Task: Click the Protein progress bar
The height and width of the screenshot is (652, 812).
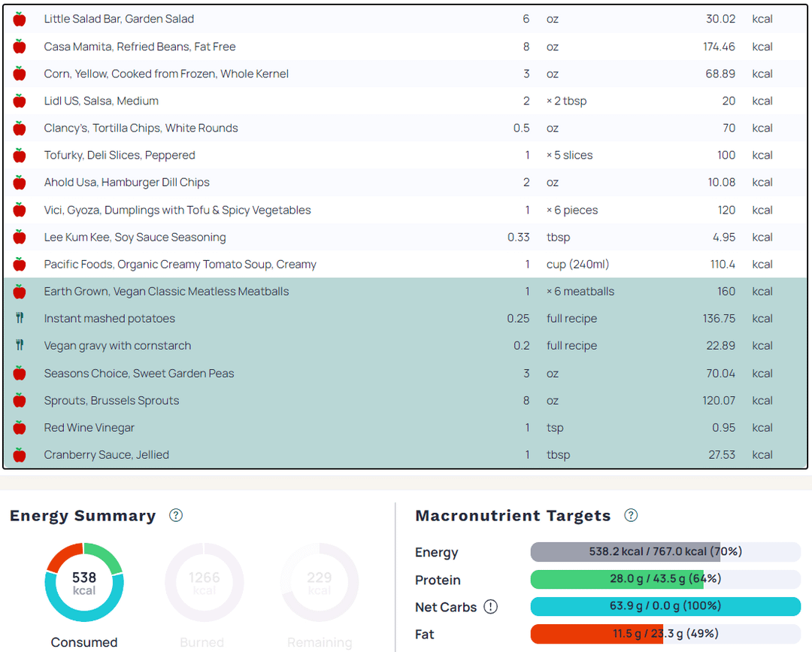Action: [665, 579]
